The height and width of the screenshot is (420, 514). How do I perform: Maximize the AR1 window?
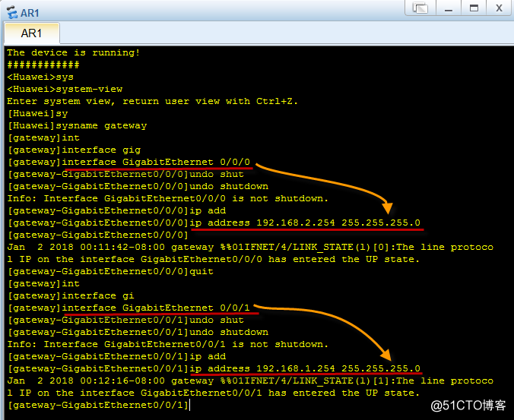tap(474, 8)
